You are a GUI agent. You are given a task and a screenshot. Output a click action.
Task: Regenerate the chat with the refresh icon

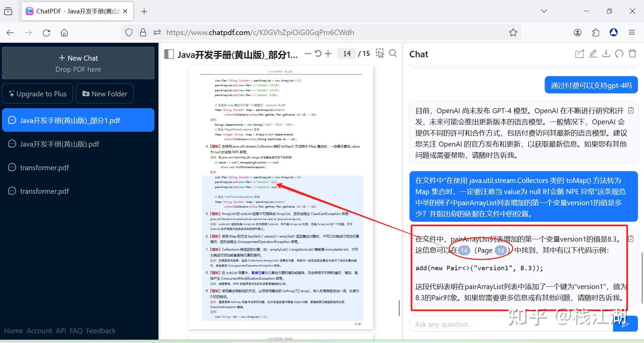(619, 54)
